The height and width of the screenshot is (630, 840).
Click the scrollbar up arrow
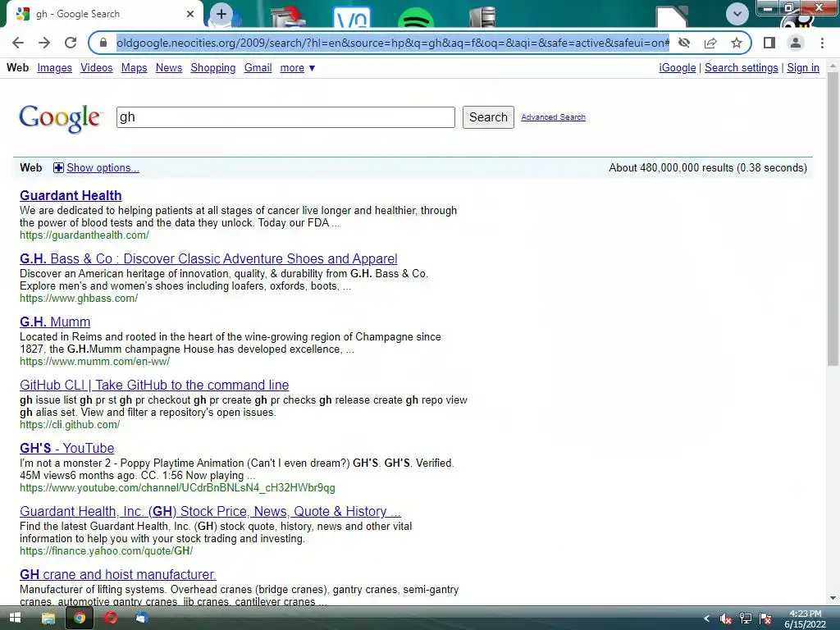tap(833, 66)
